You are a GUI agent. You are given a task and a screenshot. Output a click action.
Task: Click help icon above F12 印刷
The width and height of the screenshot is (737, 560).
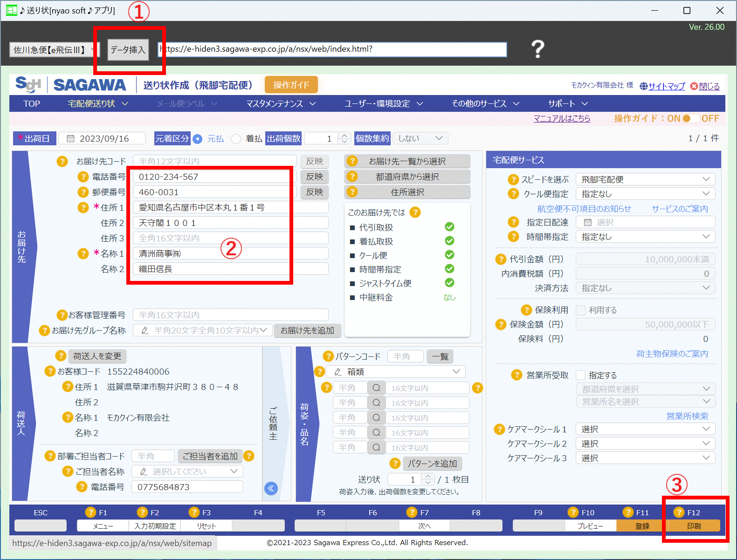point(679,512)
